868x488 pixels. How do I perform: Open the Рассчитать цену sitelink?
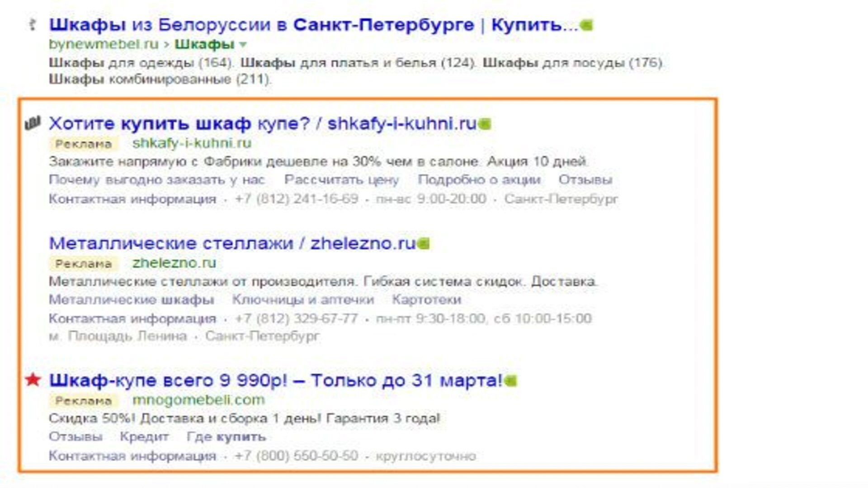[x=341, y=180]
